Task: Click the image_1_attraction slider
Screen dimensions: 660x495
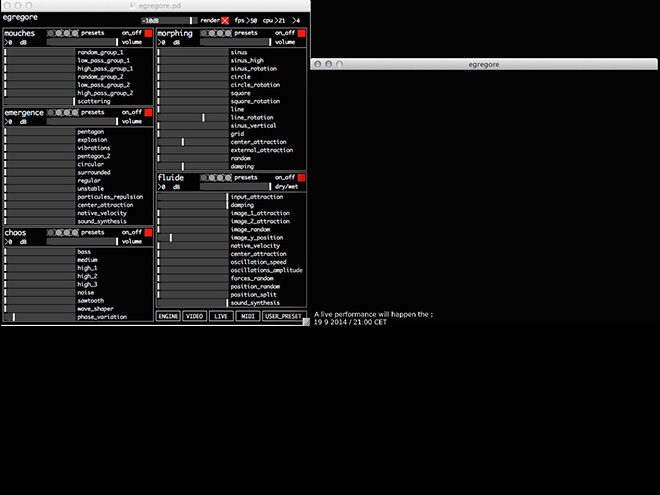Action: 193,213
